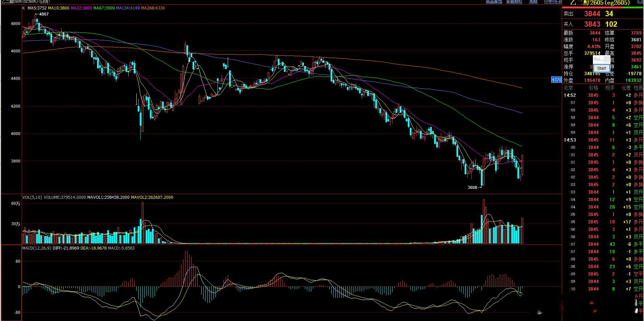
Task: Click the bid volume 102
Action: [x=611, y=24]
